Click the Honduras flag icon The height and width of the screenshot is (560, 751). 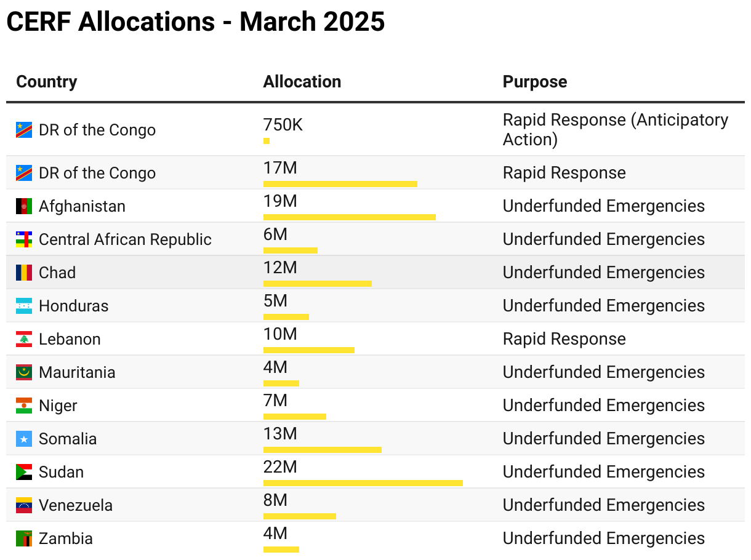pos(24,306)
